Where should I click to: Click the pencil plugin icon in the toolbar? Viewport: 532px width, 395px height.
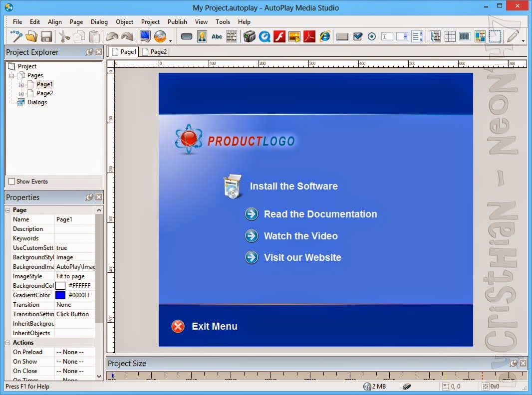pos(513,36)
